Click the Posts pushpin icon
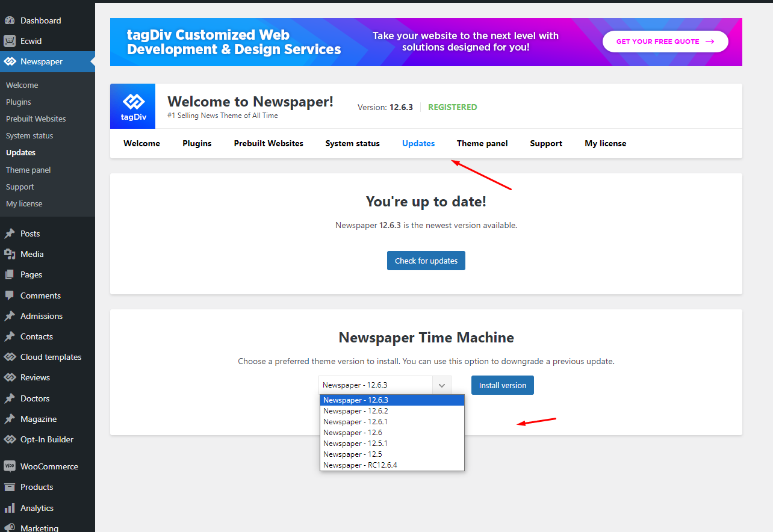This screenshot has width=773, height=532. [10, 234]
